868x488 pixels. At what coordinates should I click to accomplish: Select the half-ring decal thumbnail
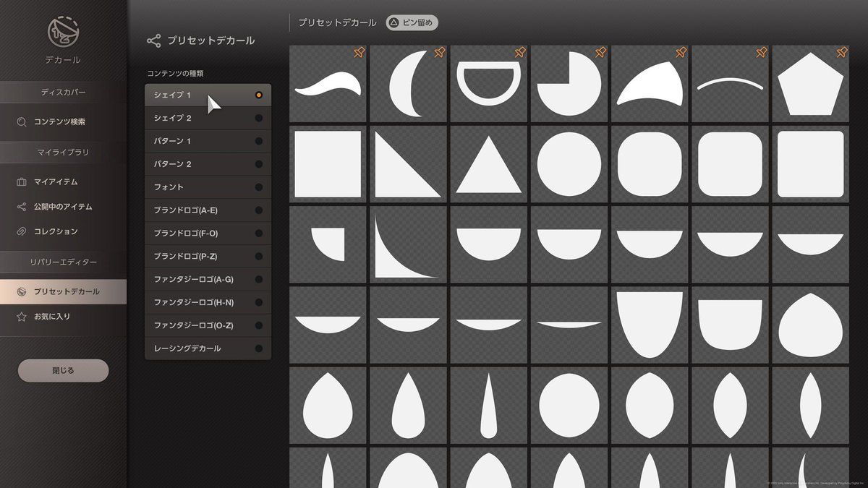[489, 84]
